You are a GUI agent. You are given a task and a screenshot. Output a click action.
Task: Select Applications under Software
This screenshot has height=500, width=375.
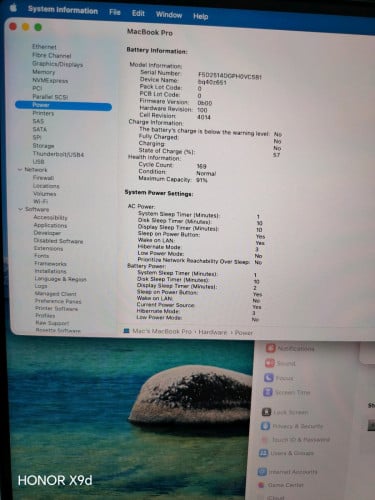point(50,225)
